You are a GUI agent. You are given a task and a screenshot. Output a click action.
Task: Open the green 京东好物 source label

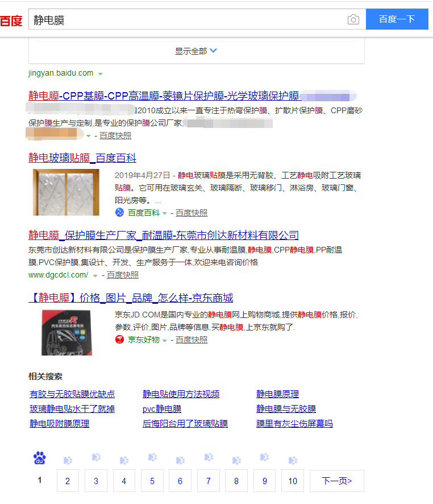coord(143,340)
